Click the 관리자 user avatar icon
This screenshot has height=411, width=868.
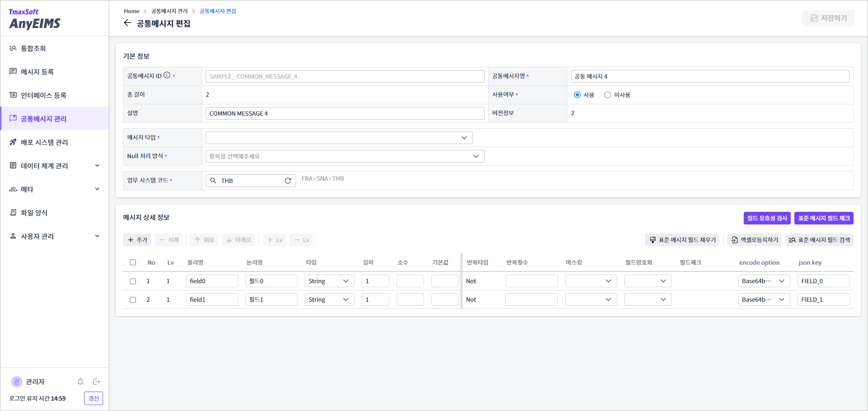[17, 382]
